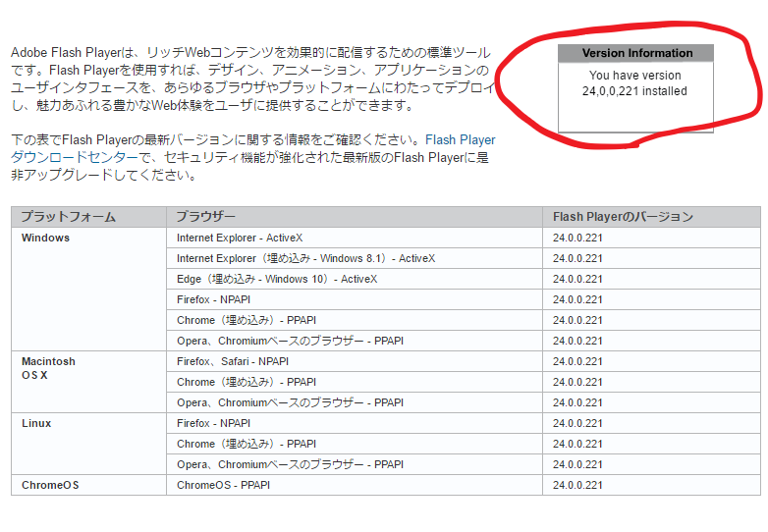Screen dimensions: 768x532
Task: Select version 24.0.0.221 for Windows Chrome PPAPI
Action: pos(651,320)
